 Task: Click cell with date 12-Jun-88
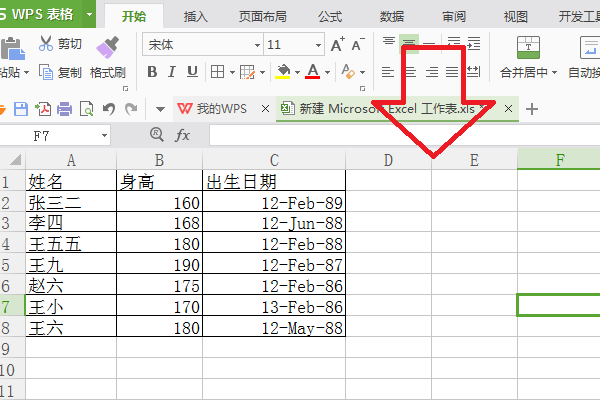click(x=274, y=222)
